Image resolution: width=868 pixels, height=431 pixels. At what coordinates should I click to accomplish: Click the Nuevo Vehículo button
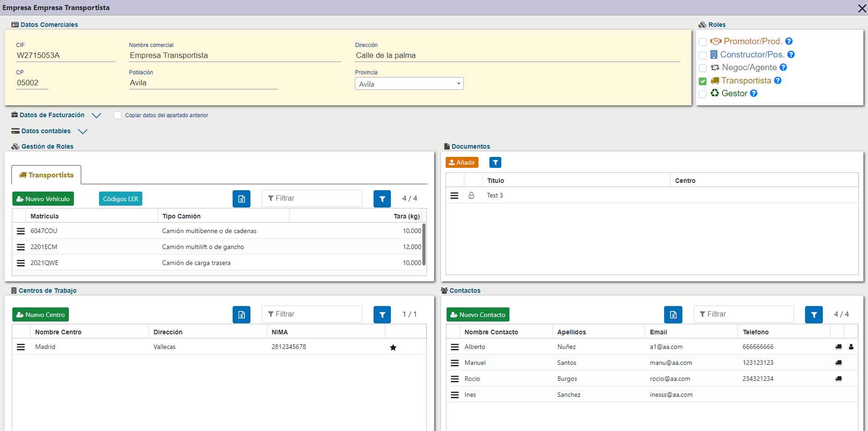point(43,199)
